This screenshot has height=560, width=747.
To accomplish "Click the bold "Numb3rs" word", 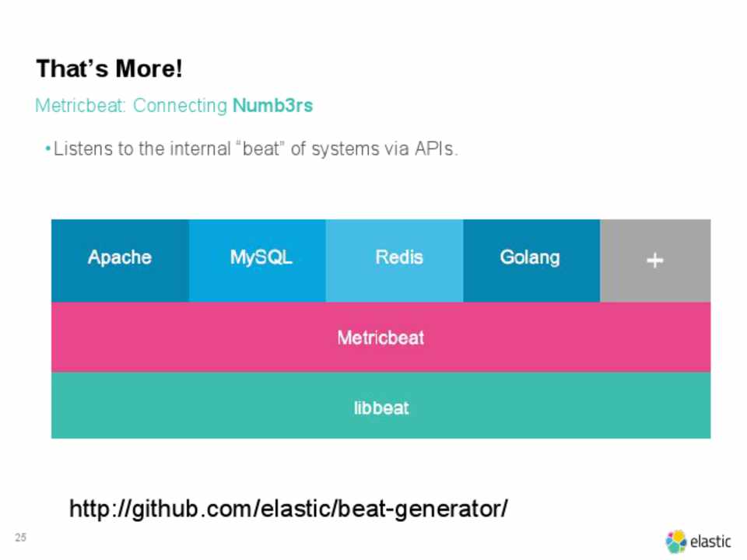I will tap(272, 106).
